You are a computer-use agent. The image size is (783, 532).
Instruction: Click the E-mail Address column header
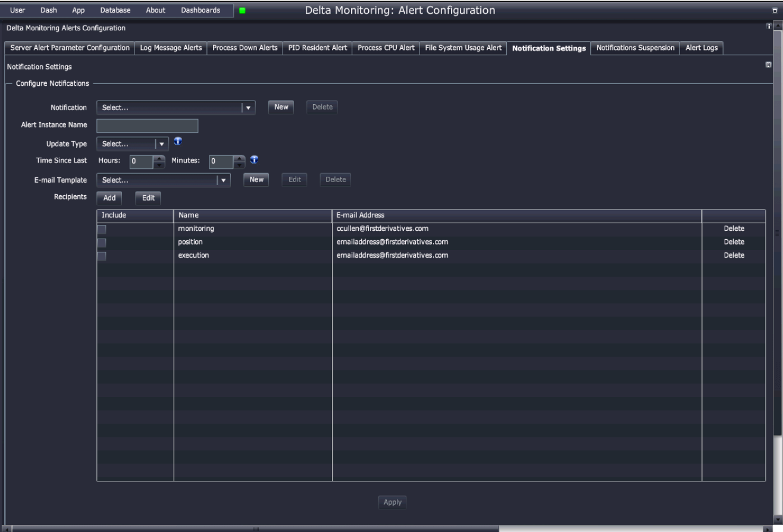pyautogui.click(x=517, y=215)
